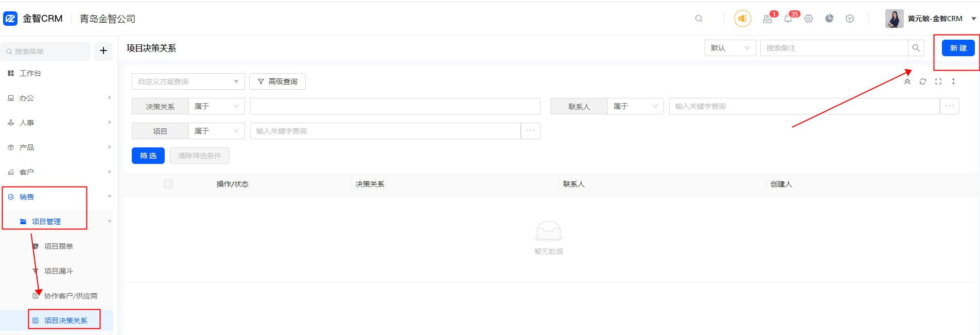Collapse the 销售 menu arrow
The height and width of the screenshot is (335, 980).
pos(109,196)
